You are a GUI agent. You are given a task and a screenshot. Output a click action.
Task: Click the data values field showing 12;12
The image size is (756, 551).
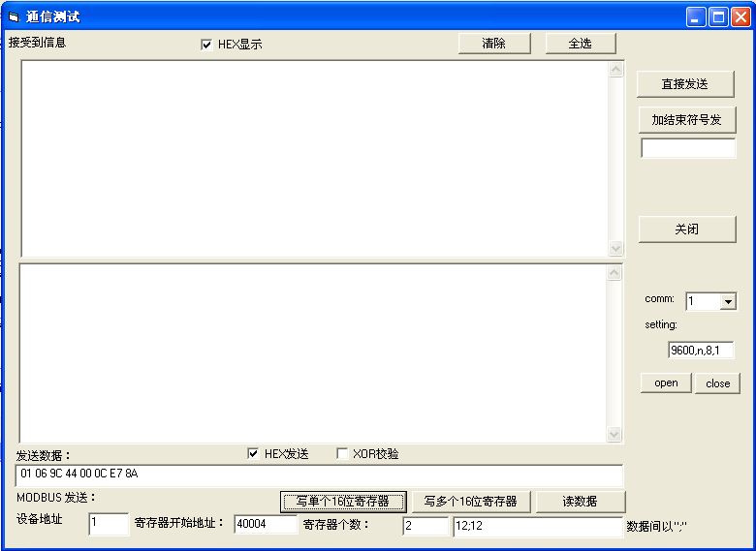coord(538,527)
